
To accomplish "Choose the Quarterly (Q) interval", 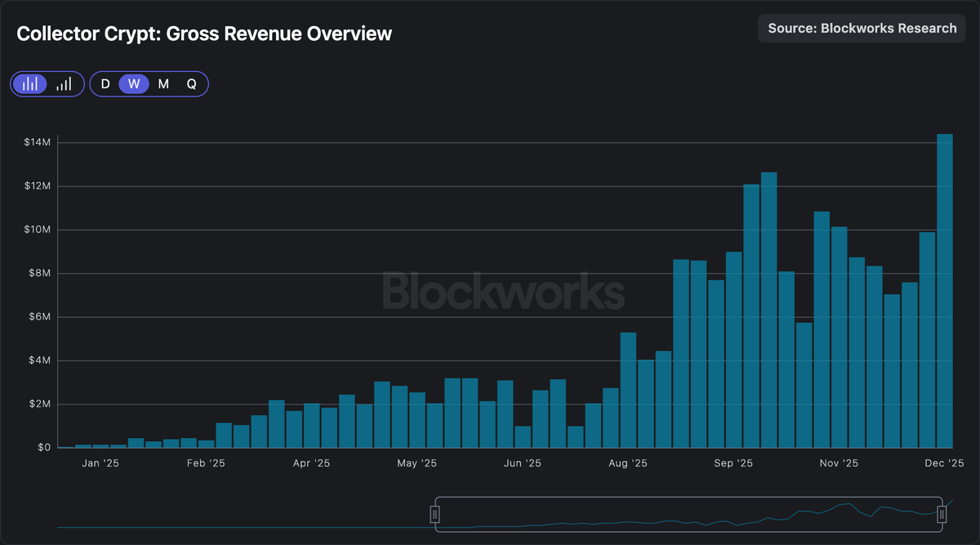I will (191, 84).
